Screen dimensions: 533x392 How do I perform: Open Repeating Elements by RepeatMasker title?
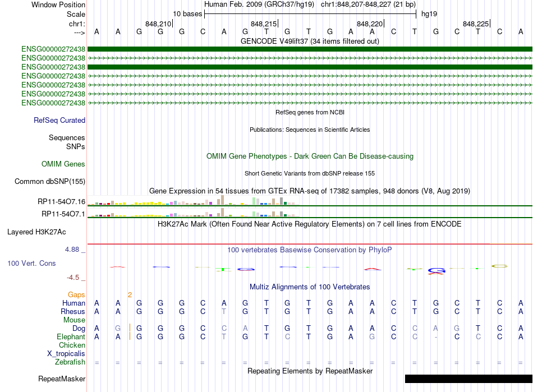310,371
